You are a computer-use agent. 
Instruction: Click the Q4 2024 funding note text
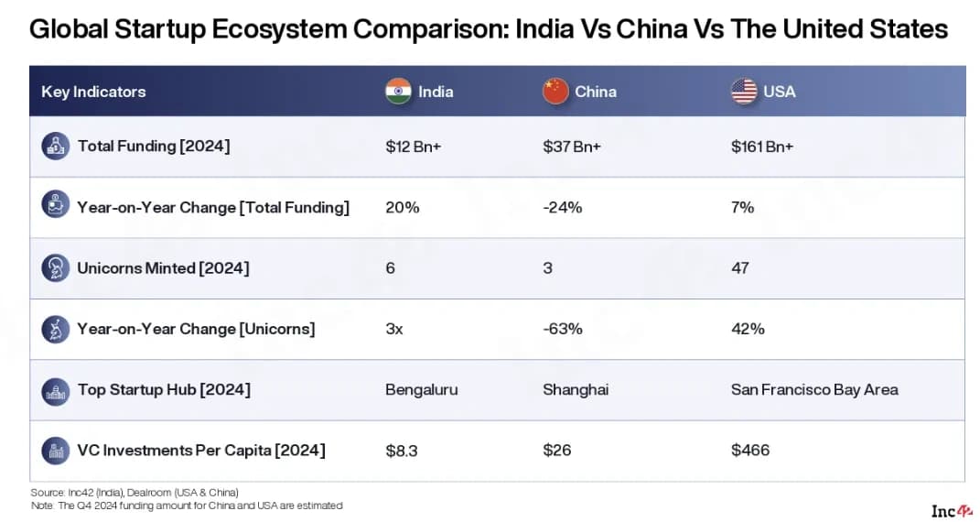coord(187,506)
